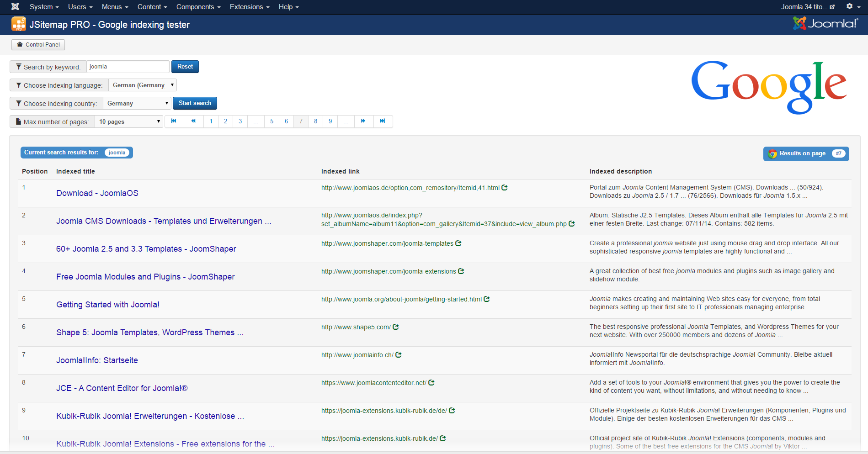This screenshot has width=868, height=454.
Task: Open external link icon for shape5.com URL
Action: coord(396,327)
